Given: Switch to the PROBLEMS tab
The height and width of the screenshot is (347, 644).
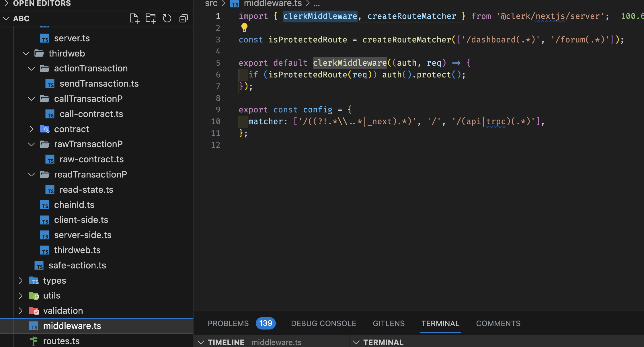Looking at the screenshot, I should coord(228,323).
